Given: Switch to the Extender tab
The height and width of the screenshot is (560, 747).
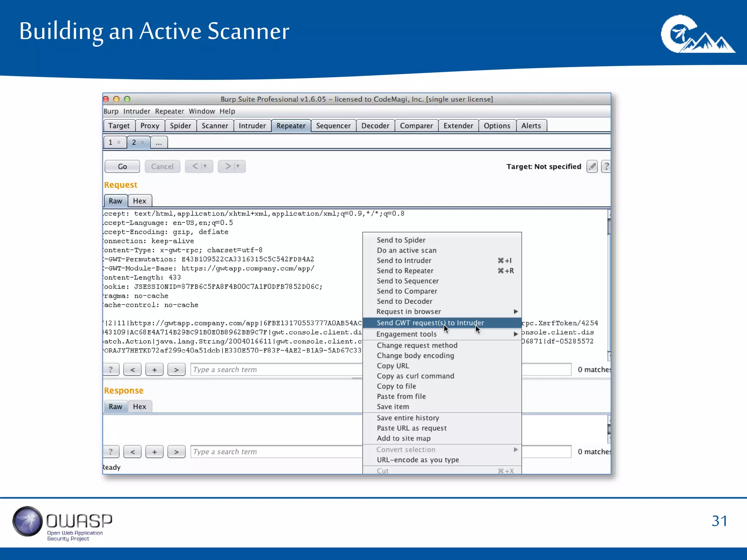Looking at the screenshot, I should tap(458, 126).
